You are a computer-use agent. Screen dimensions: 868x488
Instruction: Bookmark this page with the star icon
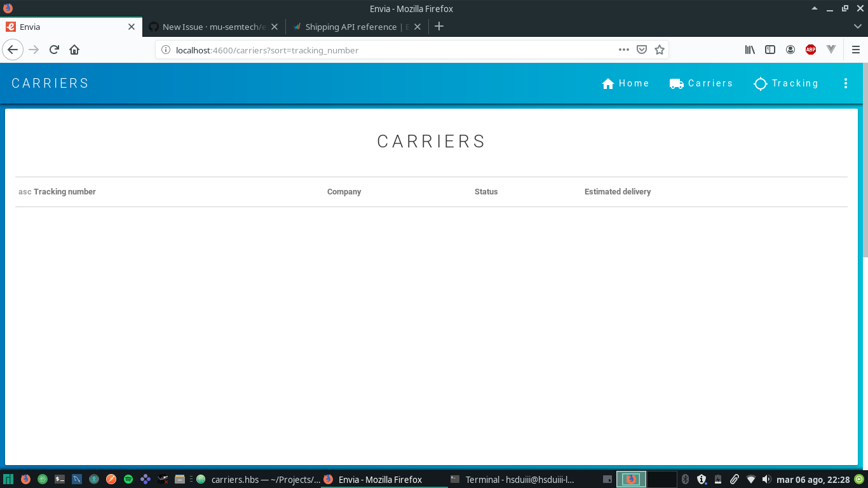pos(660,50)
